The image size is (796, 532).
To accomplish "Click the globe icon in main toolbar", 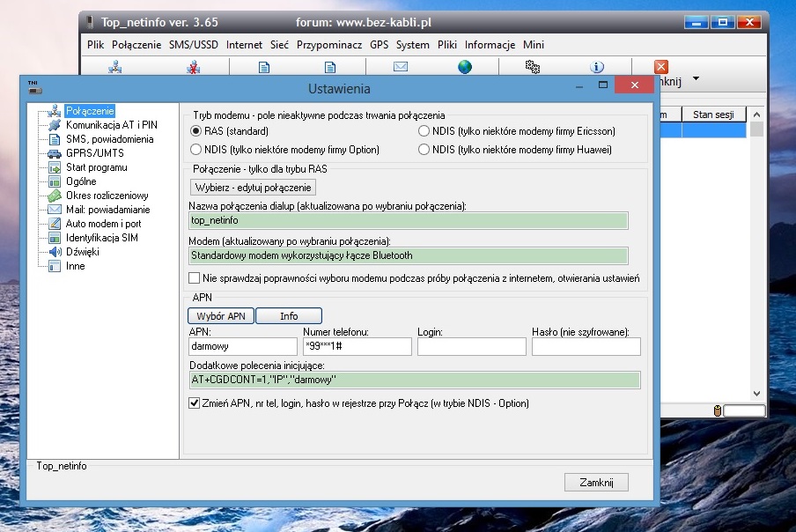I will pos(464,67).
